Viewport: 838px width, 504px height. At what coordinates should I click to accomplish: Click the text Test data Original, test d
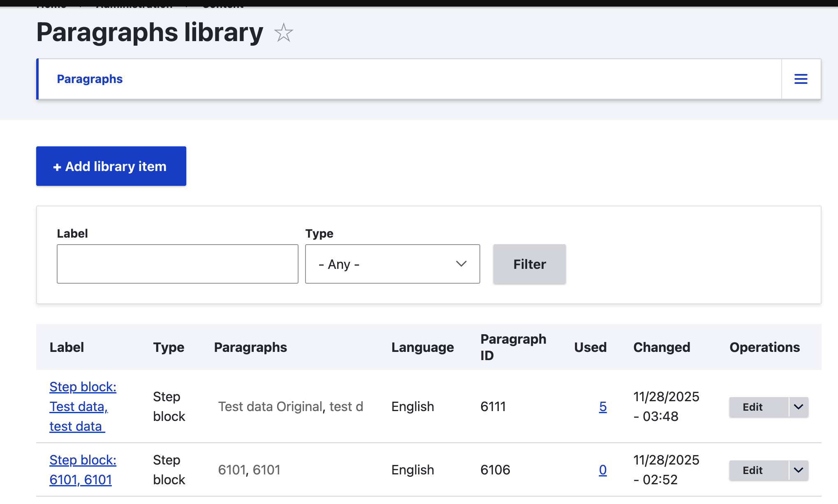coord(291,407)
